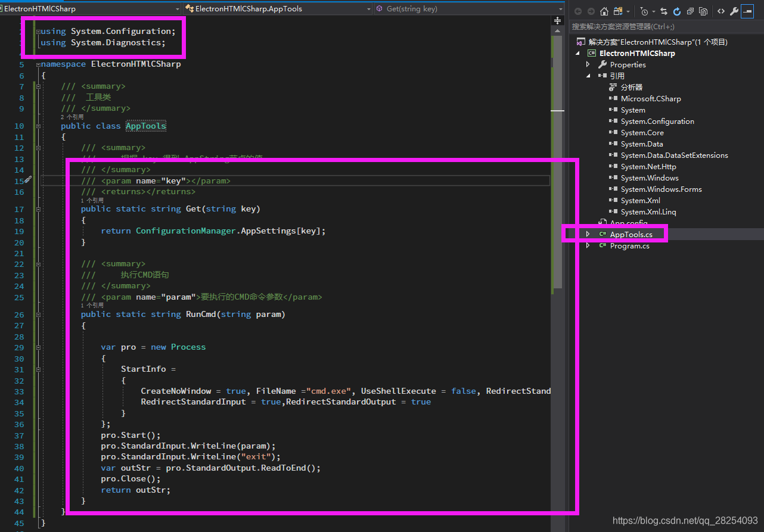Toggle Show All Files icon
Image resolution: width=764 pixels, height=532 pixels.
703,11
